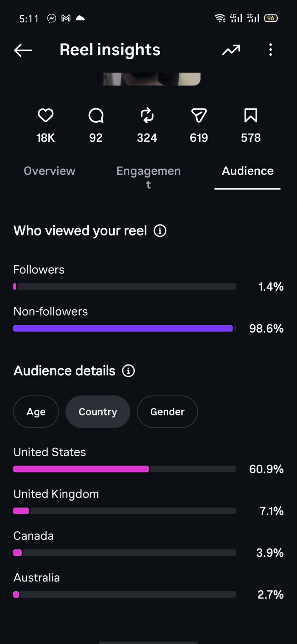297x644 pixels.
Task: Tap the paper plane shares icon
Action: point(199,115)
